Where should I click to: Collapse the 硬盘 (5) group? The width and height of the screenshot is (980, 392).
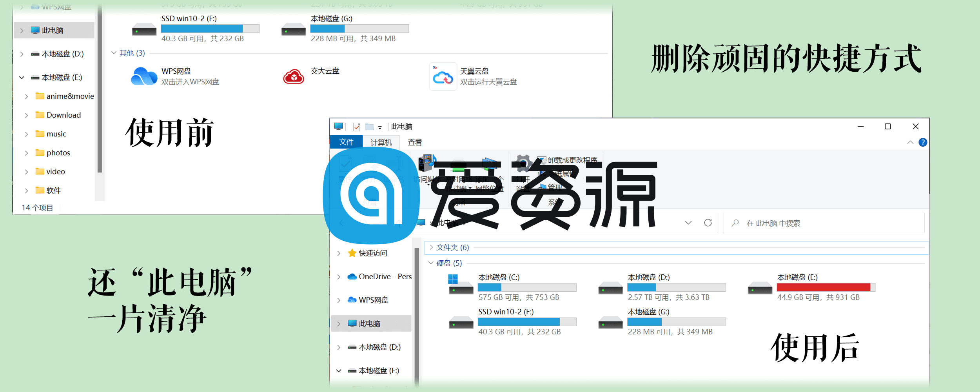(431, 263)
